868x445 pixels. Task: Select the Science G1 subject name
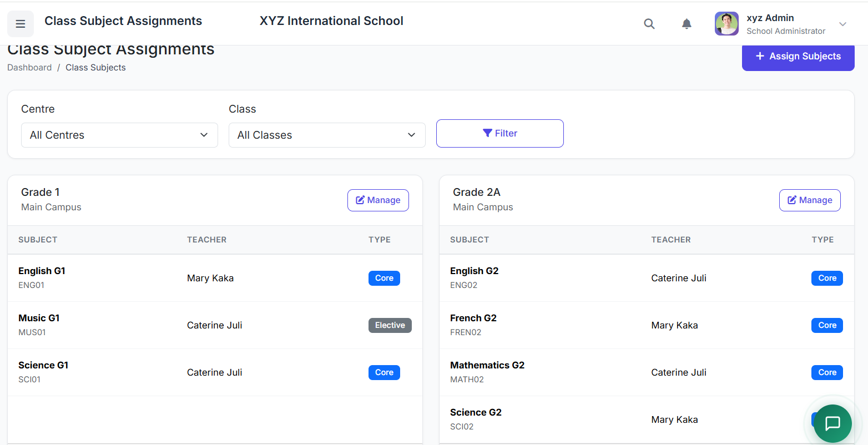click(x=43, y=365)
